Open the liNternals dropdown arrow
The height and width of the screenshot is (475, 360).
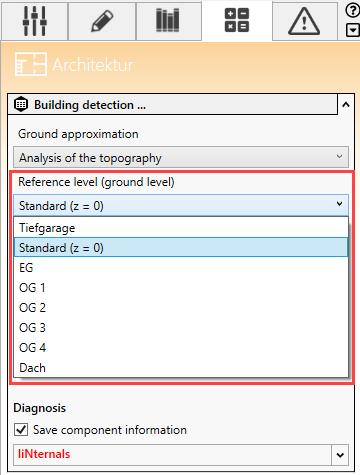click(340, 455)
